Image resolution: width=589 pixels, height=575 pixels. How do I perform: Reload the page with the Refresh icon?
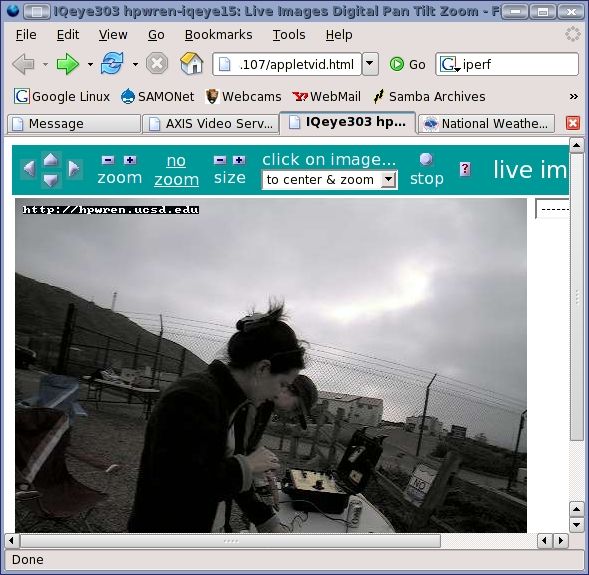112,63
